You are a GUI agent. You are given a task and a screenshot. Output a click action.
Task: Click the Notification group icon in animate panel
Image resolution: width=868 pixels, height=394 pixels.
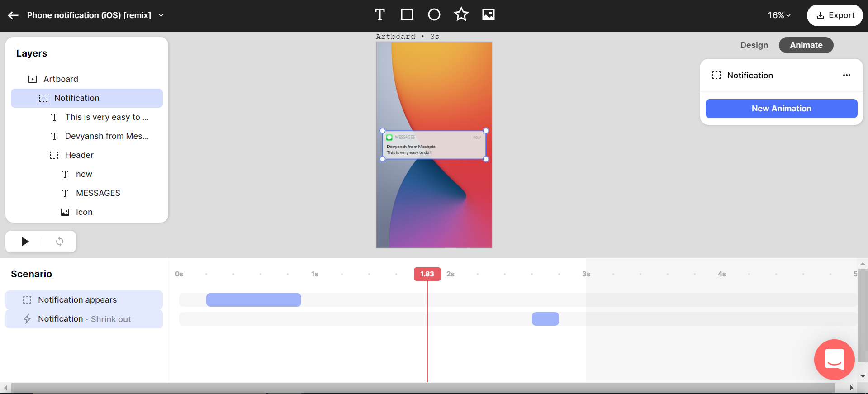(x=716, y=75)
